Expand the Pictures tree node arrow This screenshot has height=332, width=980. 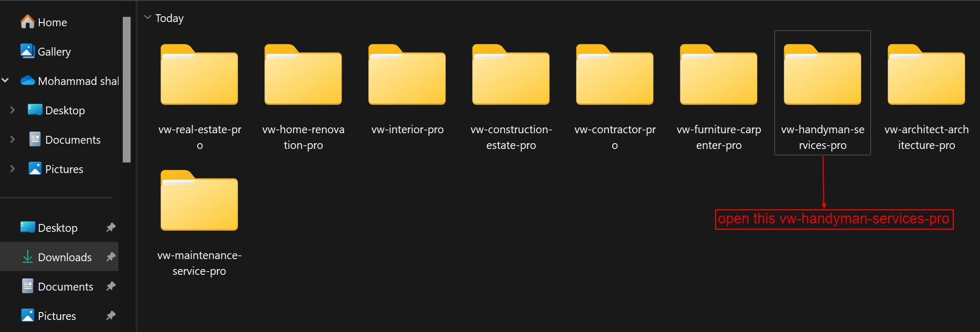point(13,169)
